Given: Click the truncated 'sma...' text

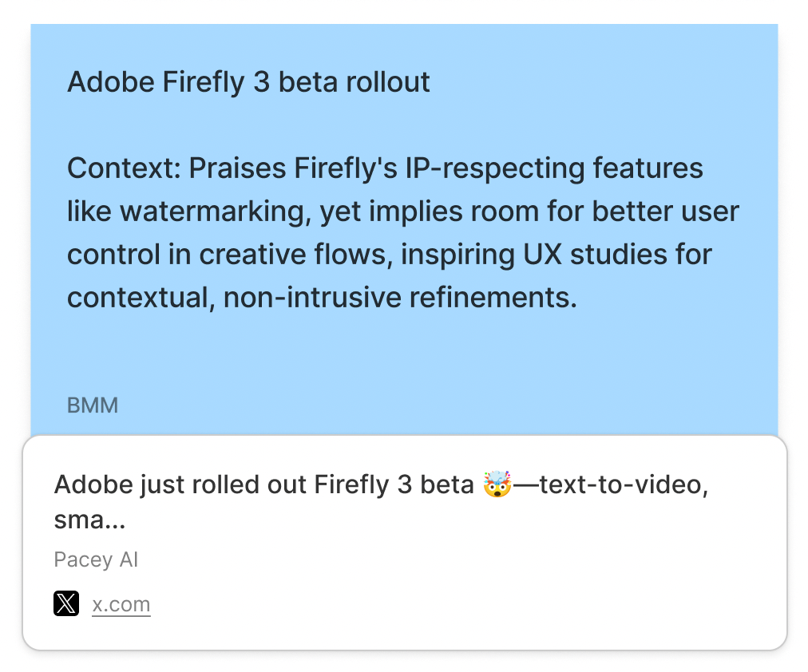Looking at the screenshot, I should click(89, 521).
